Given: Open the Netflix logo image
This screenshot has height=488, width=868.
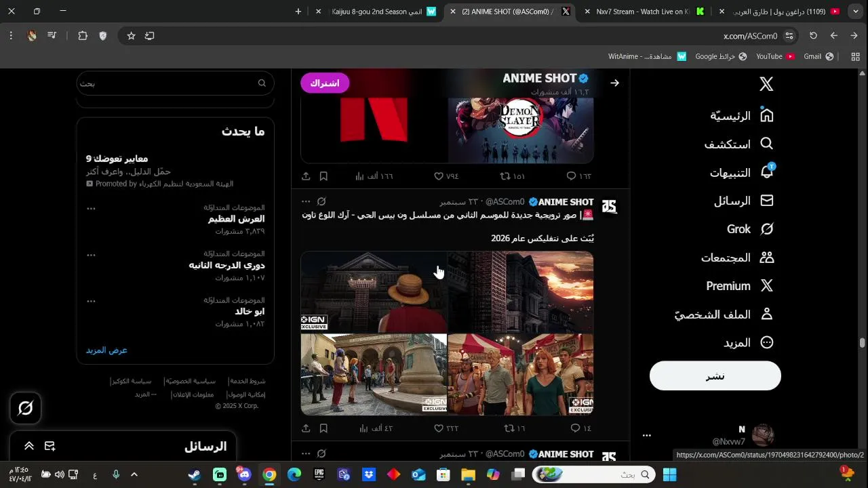Looking at the screenshot, I should coord(374,130).
